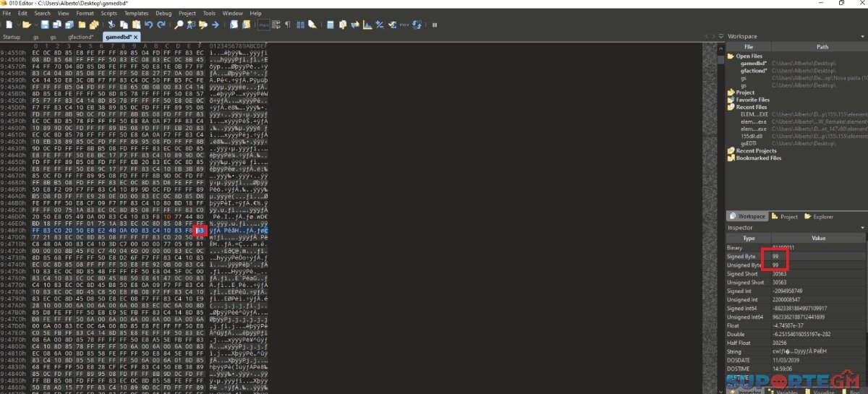The image size is (868, 394).
Task: Close the gamedbd* tab
Action: [136, 36]
